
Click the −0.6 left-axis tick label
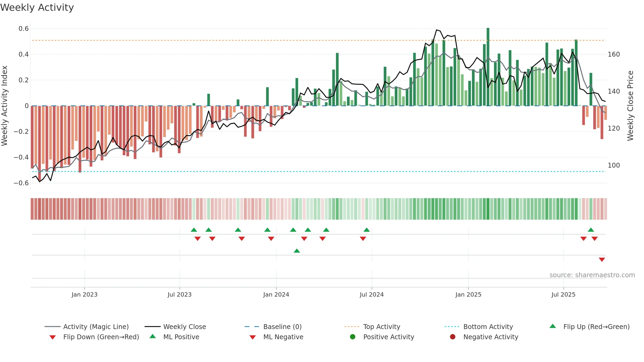21,183
